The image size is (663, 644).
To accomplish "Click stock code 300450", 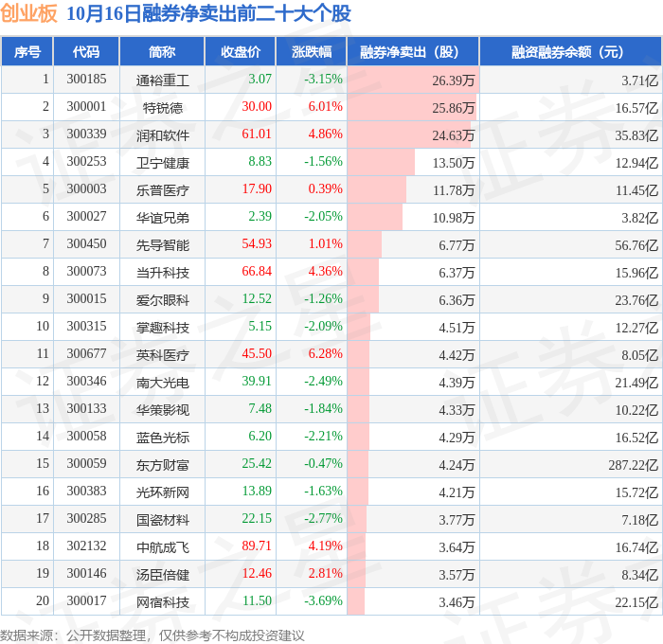I will 86,244.
